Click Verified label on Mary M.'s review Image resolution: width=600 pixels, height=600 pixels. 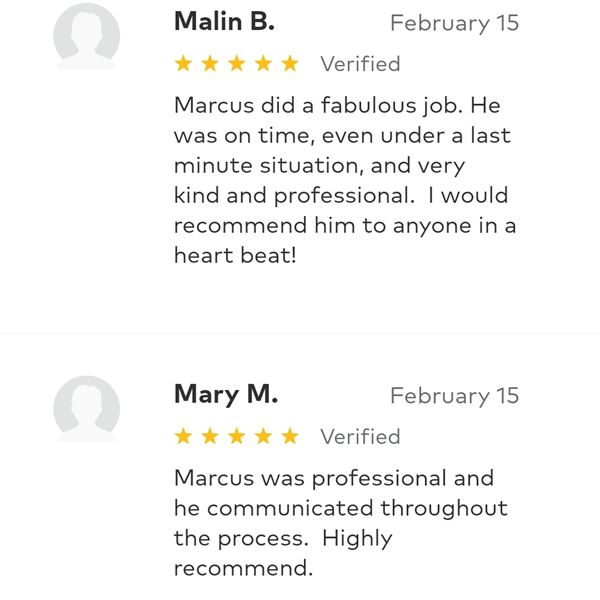360,437
